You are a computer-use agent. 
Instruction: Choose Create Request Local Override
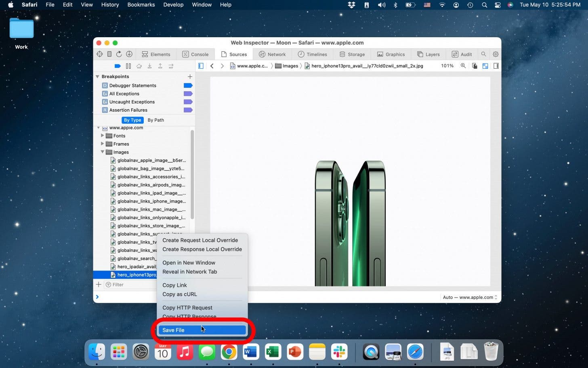coord(200,240)
